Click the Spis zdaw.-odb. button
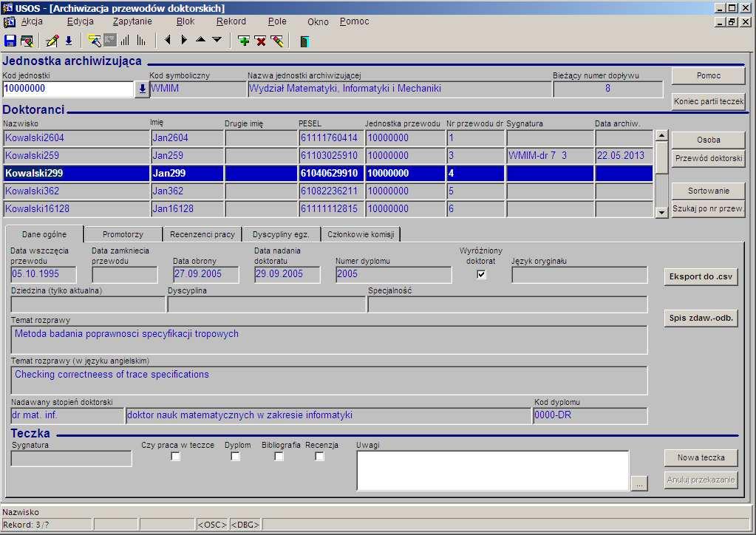The height and width of the screenshot is (535, 756). pyautogui.click(x=701, y=318)
